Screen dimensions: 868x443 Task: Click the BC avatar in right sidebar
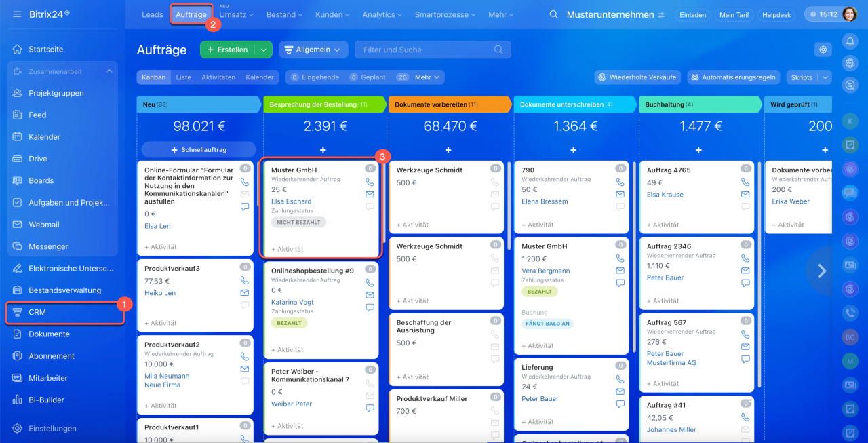click(850, 337)
